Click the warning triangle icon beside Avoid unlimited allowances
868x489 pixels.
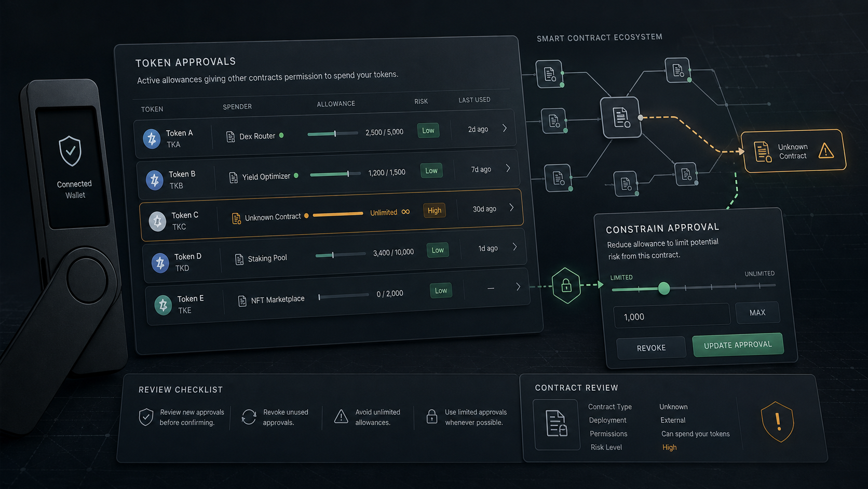click(341, 416)
